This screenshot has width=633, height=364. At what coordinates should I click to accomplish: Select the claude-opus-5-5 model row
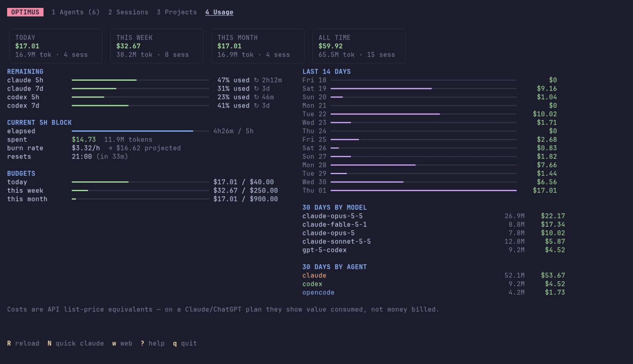(434, 216)
